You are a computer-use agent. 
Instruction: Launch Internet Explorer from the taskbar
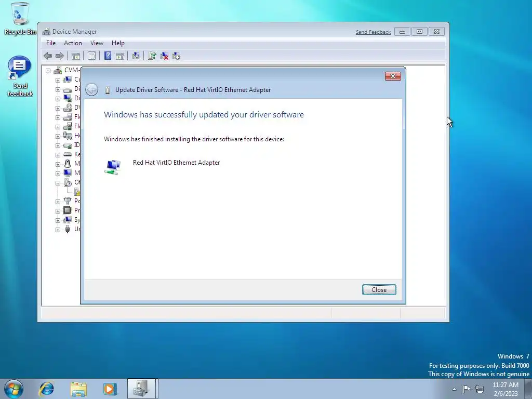coord(46,389)
